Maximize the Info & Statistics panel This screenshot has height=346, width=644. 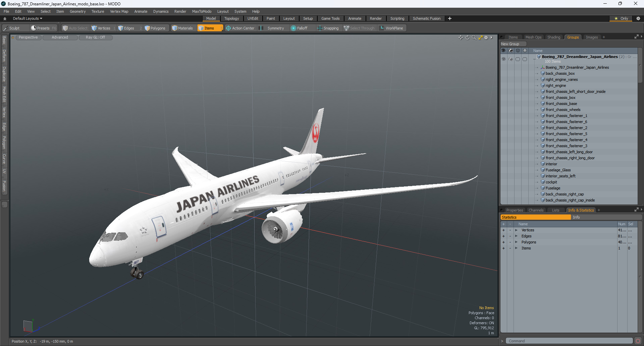pos(636,210)
